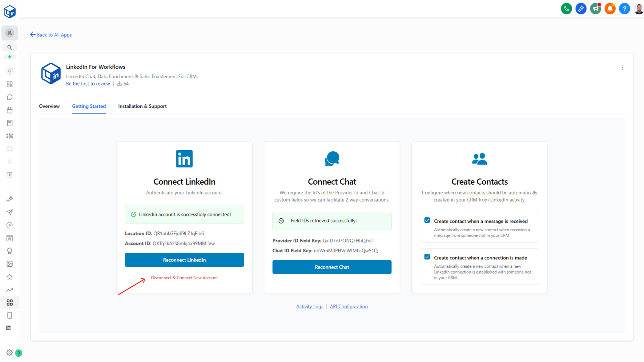This screenshot has height=362, width=644.
Task: Select the search icon in the left sidebar
Action: 10,47
